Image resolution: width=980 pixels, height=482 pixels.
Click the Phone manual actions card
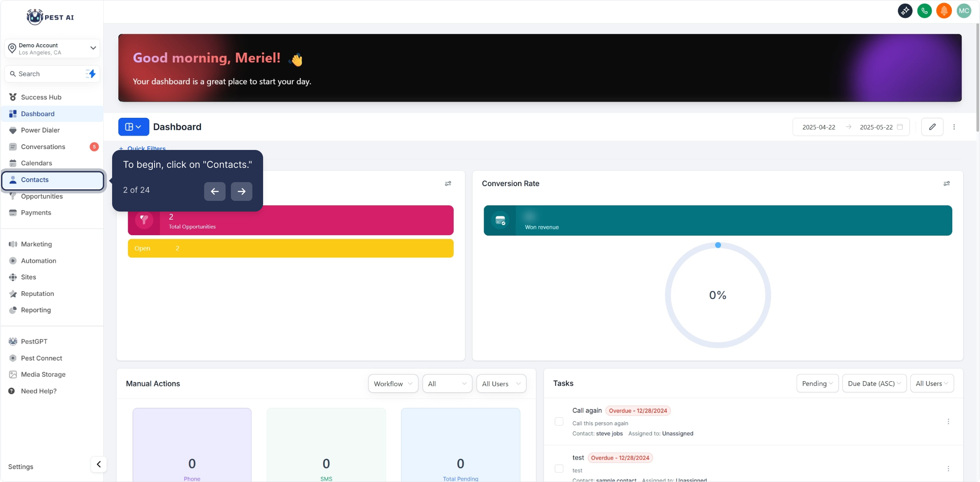[x=192, y=445]
